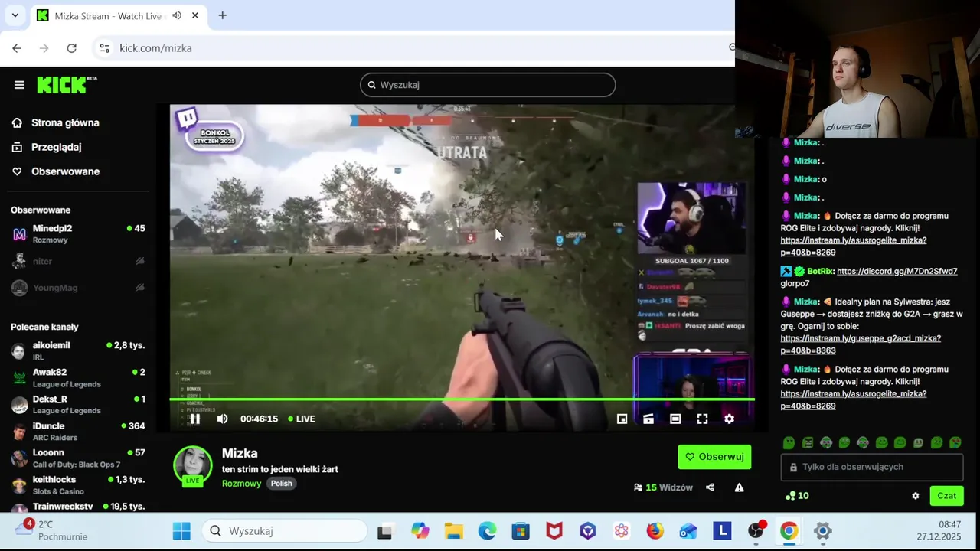
Task: Pick the last green emote with red eyes
Action: (955, 442)
